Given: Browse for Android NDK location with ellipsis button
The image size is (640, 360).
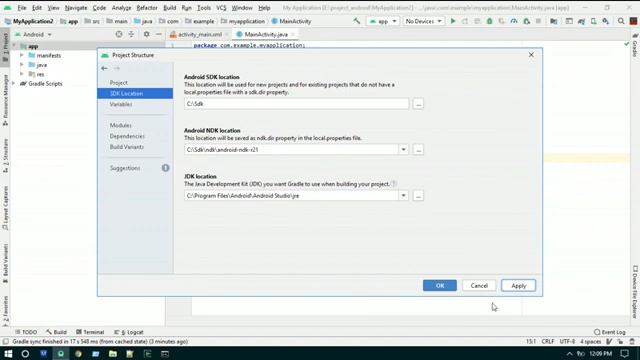Looking at the screenshot, I should point(418,149).
